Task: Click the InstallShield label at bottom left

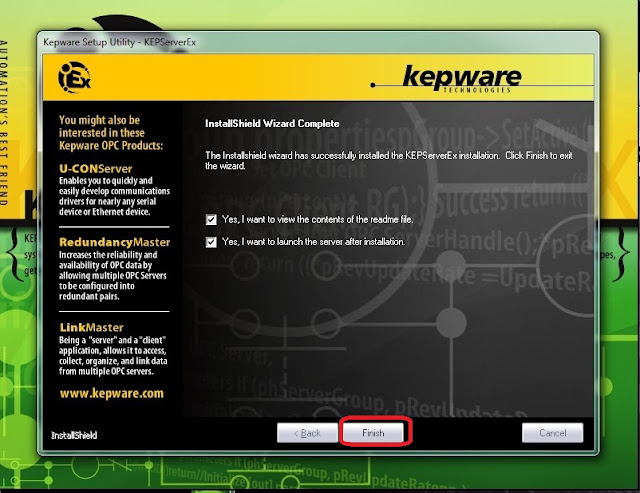Action: pyautogui.click(x=74, y=435)
